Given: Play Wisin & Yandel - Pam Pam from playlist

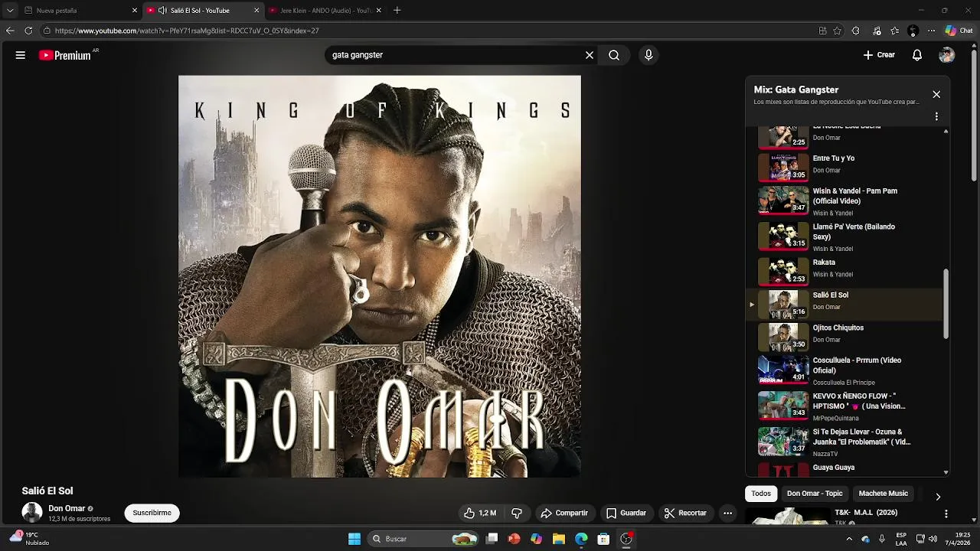Looking at the screenshot, I should [844, 201].
